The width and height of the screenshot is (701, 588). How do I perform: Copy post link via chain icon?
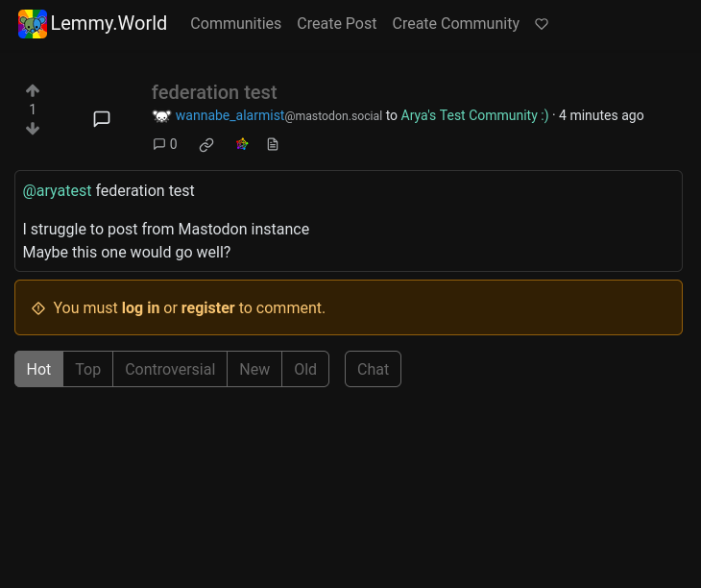coord(206,144)
